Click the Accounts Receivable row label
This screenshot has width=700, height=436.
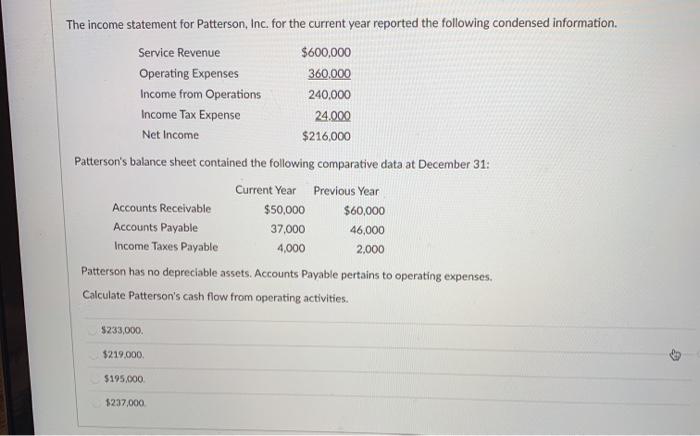[162, 208]
